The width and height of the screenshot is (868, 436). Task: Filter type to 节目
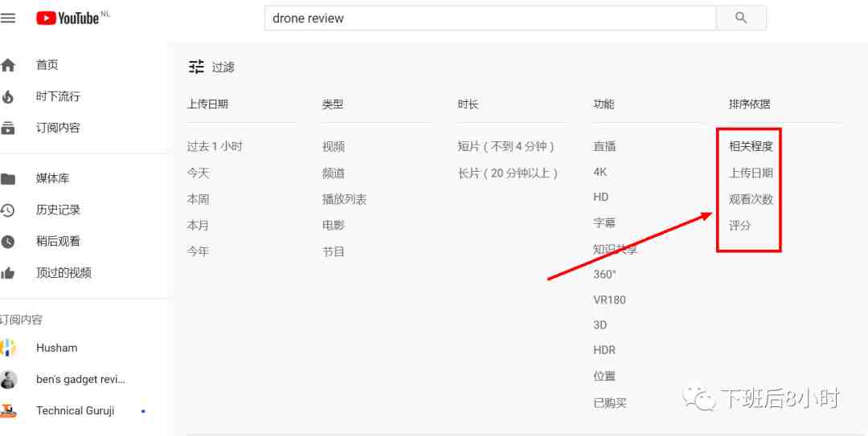click(x=334, y=252)
